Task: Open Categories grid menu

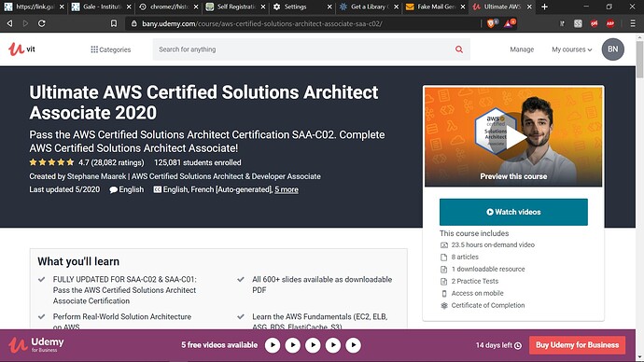Action: (x=111, y=49)
